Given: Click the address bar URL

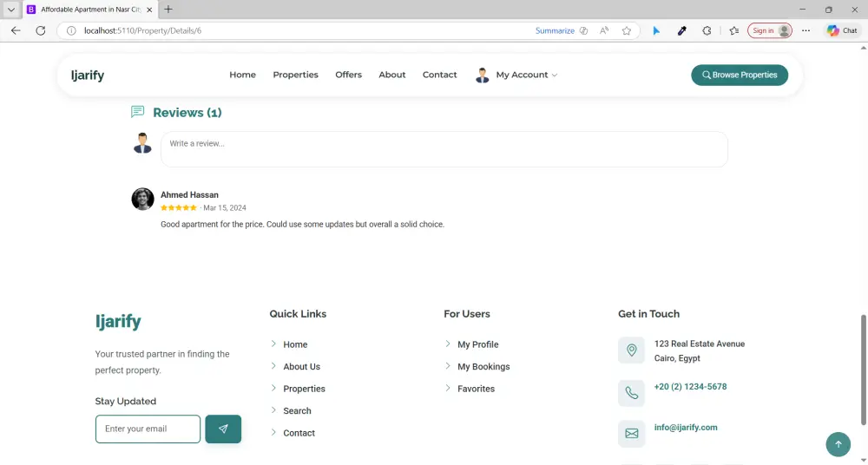Looking at the screenshot, I should click(143, 30).
